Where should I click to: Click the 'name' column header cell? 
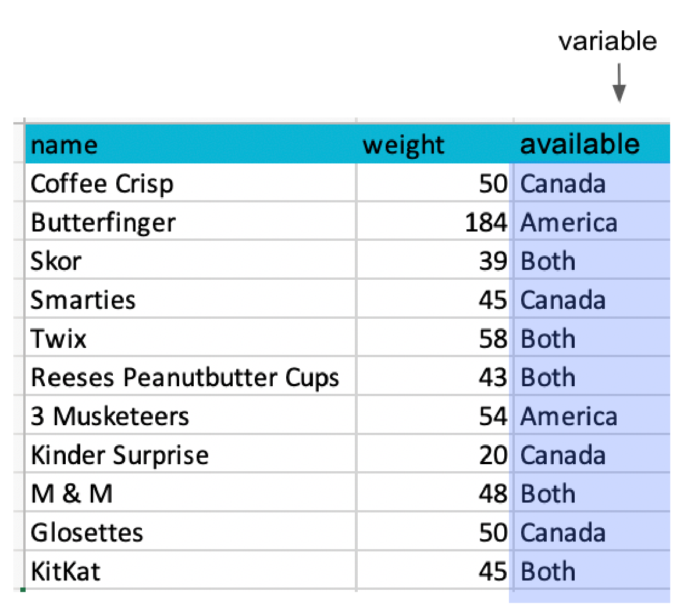click(x=64, y=145)
